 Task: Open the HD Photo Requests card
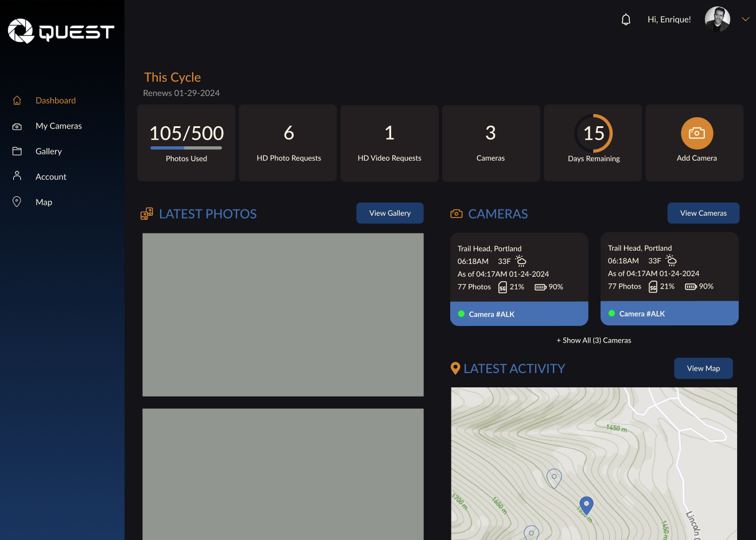pyautogui.click(x=288, y=143)
